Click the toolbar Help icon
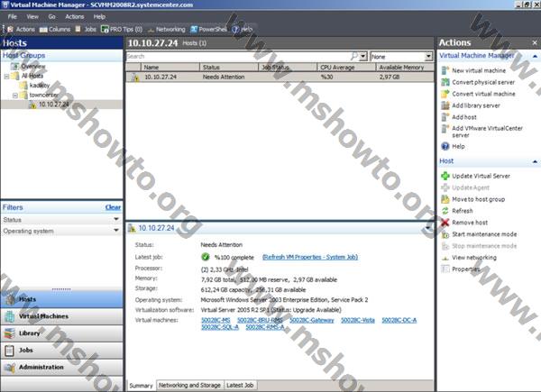This screenshot has width=541, height=392. pos(235,30)
